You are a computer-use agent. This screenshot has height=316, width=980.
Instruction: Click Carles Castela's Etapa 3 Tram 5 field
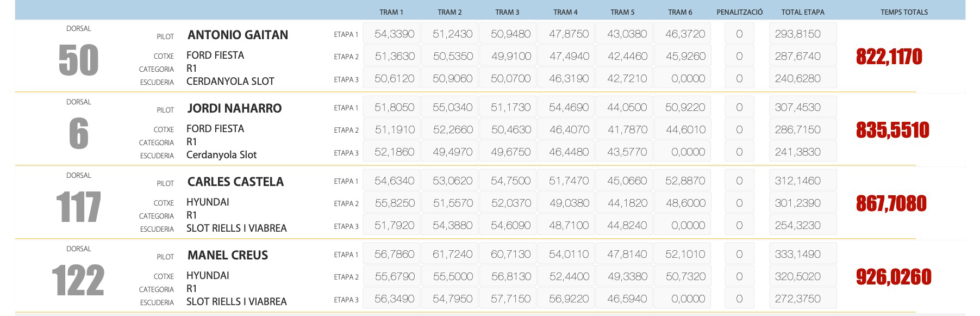click(627, 226)
